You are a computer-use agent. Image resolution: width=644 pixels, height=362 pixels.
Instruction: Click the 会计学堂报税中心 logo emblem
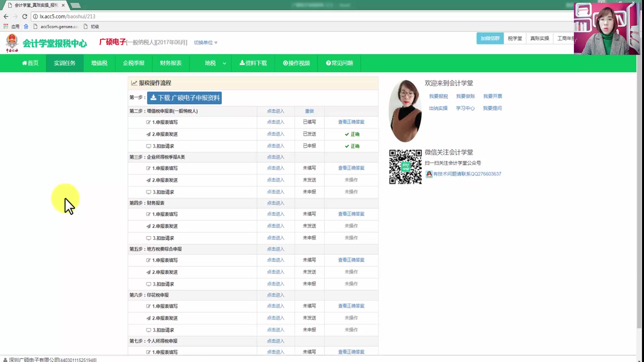click(x=12, y=43)
